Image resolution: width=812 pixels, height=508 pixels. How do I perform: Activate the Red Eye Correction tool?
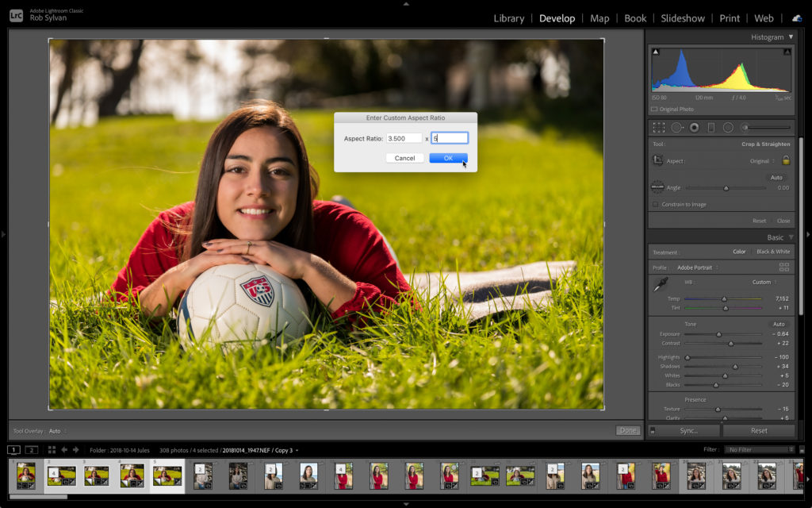[x=695, y=127]
